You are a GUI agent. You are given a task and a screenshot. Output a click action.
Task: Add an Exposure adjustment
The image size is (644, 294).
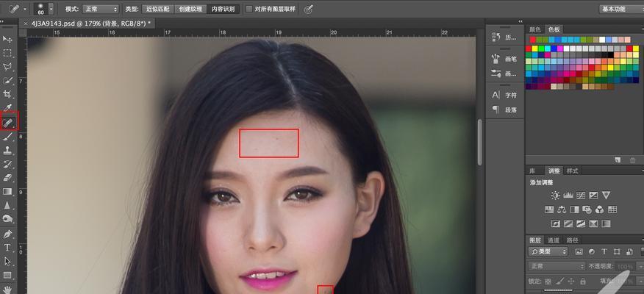(x=593, y=196)
